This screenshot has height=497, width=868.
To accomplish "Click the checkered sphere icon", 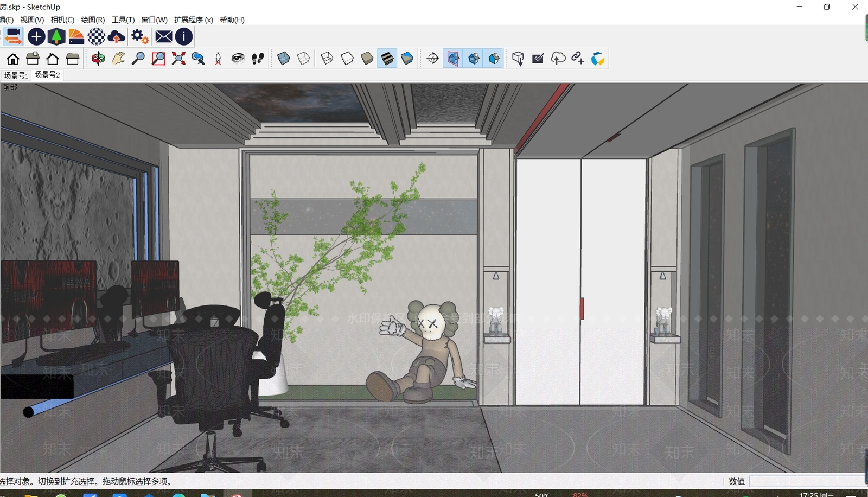I will pyautogui.click(x=97, y=37).
